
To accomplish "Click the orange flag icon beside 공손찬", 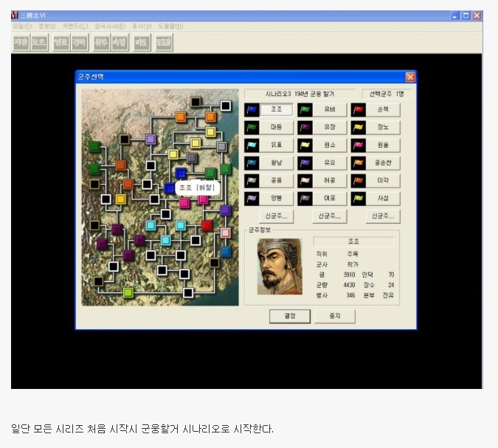I will [x=359, y=163].
